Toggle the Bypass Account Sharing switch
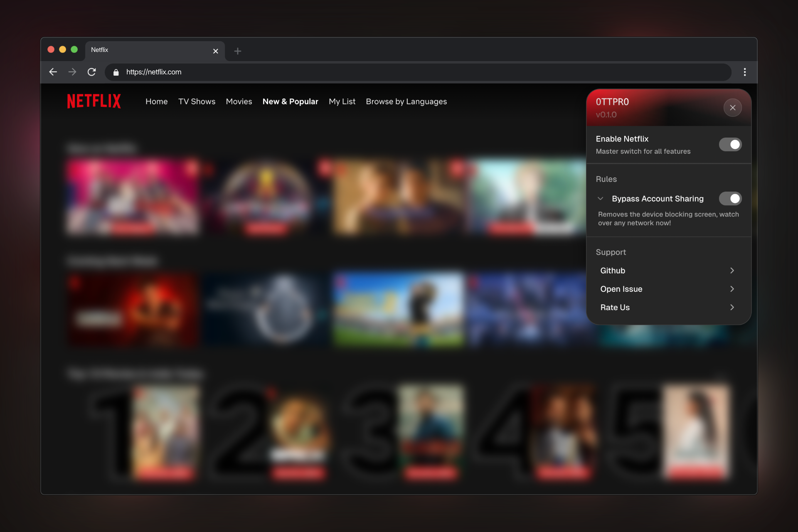Viewport: 798px width, 532px height. pyautogui.click(x=730, y=199)
